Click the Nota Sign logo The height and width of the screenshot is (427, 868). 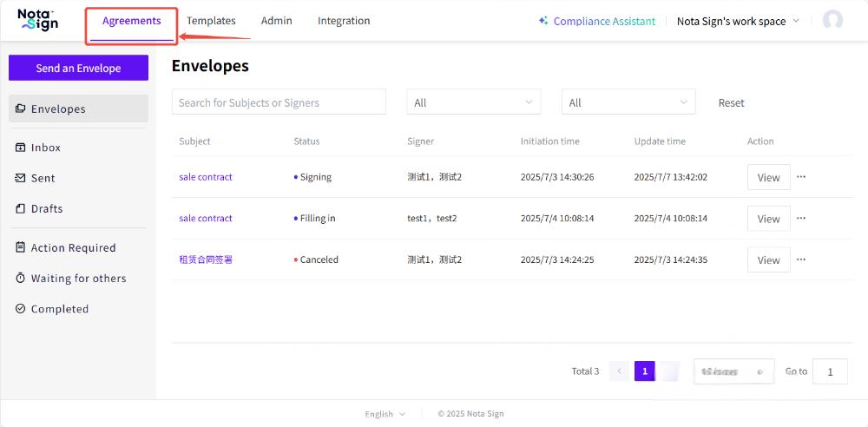[x=38, y=20]
